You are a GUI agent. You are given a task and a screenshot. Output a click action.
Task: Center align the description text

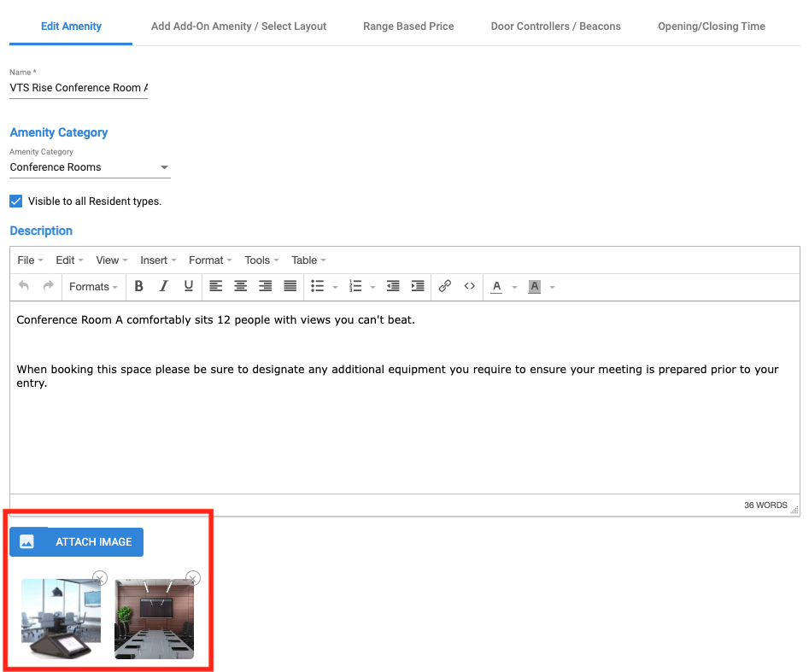pyautogui.click(x=241, y=286)
